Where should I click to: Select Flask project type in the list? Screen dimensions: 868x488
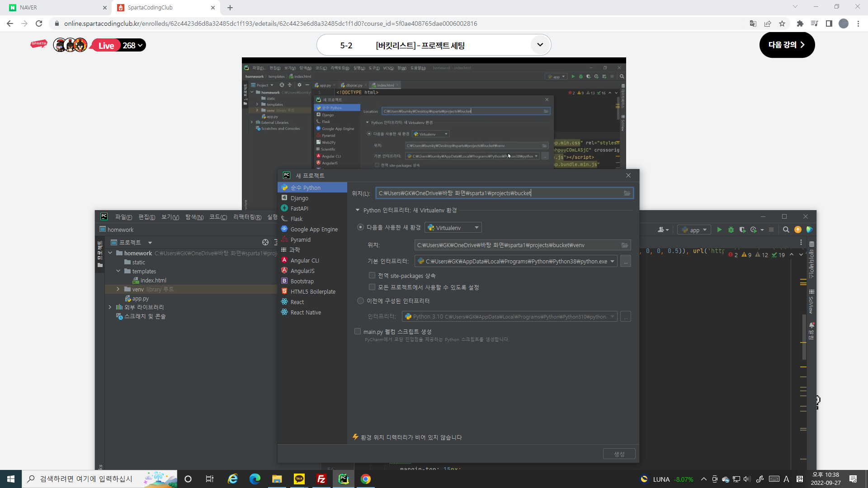[x=312, y=219]
